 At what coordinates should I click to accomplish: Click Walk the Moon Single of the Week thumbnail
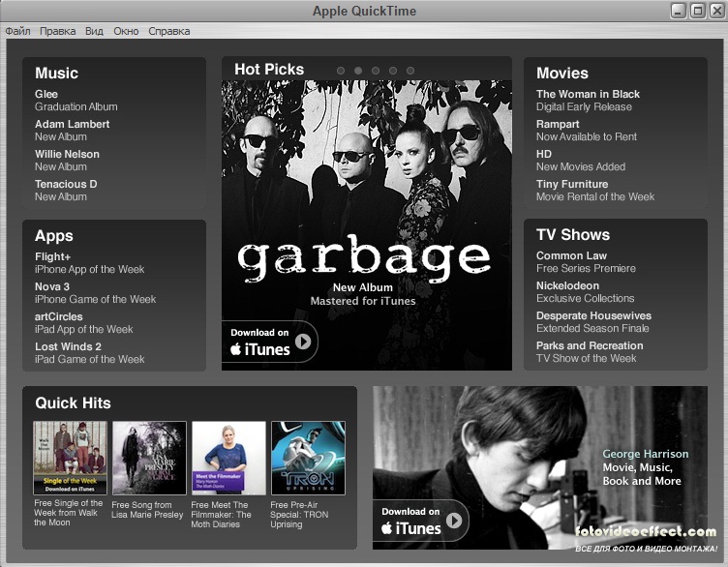click(x=70, y=458)
